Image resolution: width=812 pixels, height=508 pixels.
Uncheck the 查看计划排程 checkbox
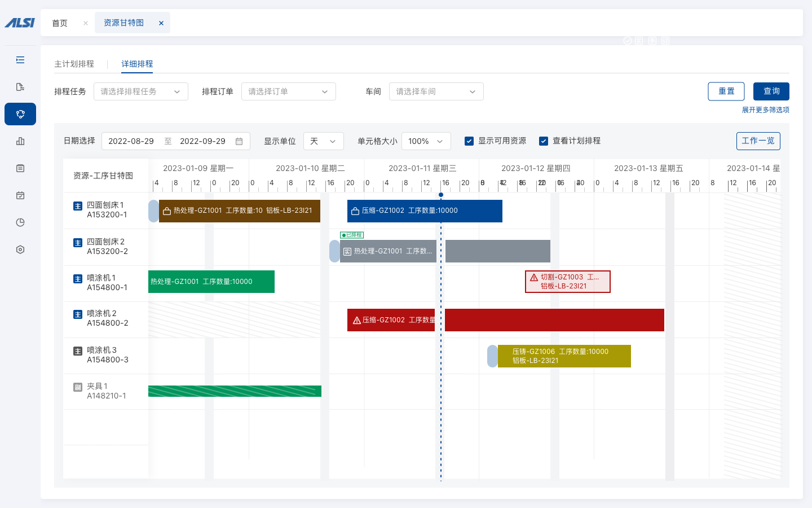click(544, 141)
